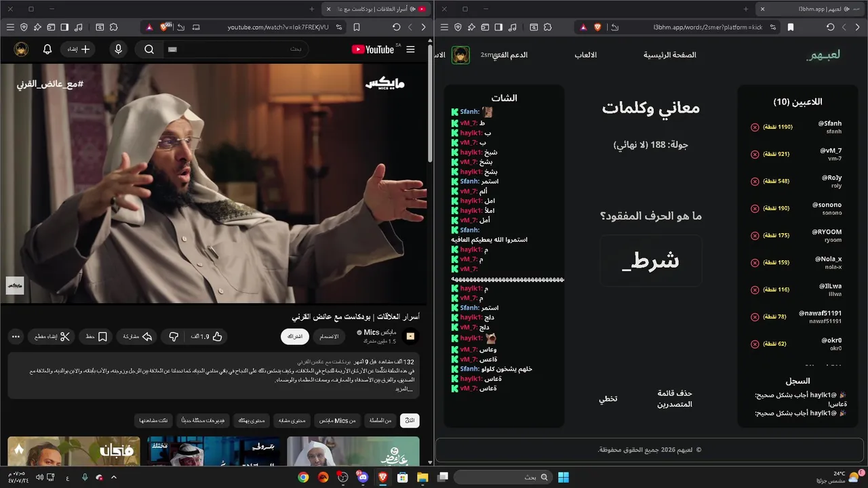
Task: Select the من السلسلة filter chip
Action: (x=380, y=420)
